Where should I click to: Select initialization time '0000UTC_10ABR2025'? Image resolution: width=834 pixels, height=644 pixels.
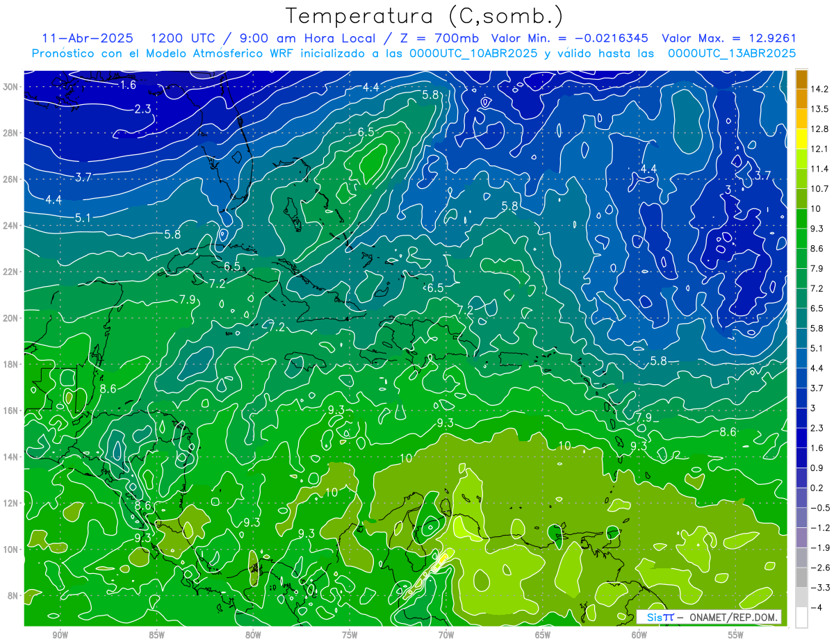click(473, 53)
